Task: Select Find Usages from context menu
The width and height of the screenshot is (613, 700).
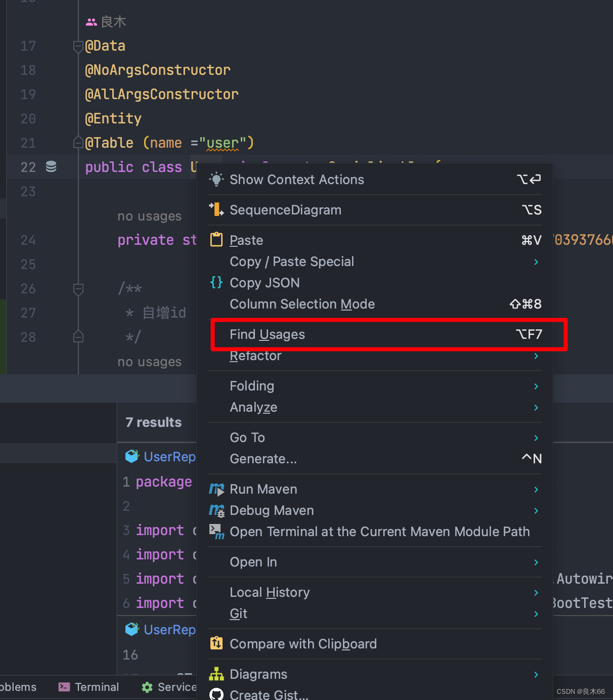Action: tap(267, 334)
